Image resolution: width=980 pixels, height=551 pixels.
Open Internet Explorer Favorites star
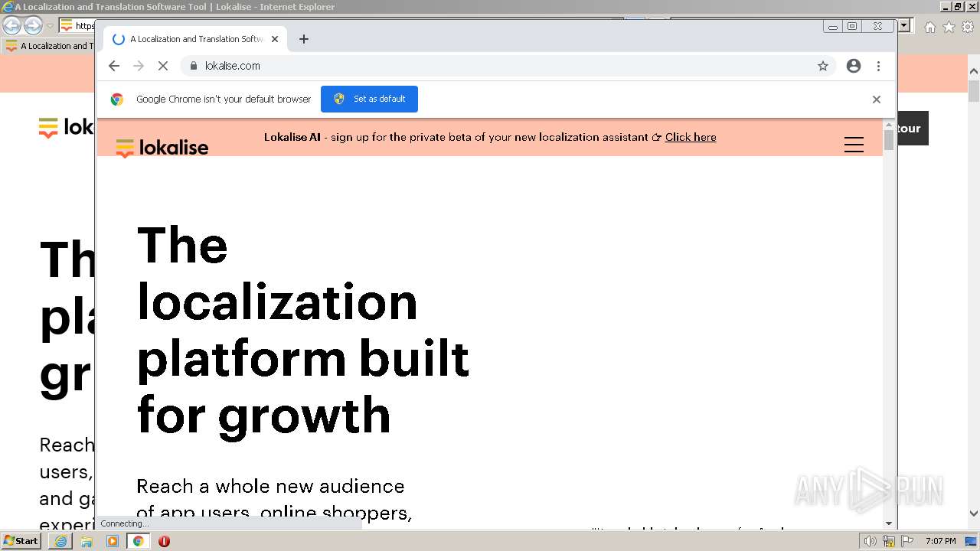[x=949, y=27]
